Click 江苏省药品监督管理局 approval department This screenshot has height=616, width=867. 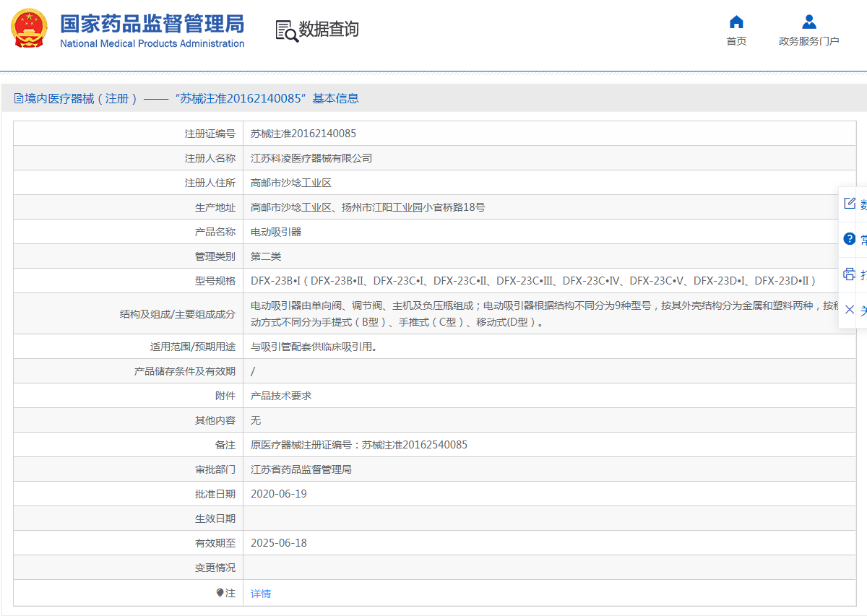pos(301,469)
